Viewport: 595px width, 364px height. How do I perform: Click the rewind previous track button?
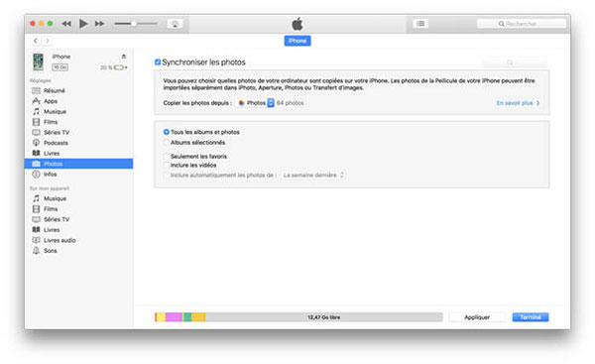[x=66, y=24]
